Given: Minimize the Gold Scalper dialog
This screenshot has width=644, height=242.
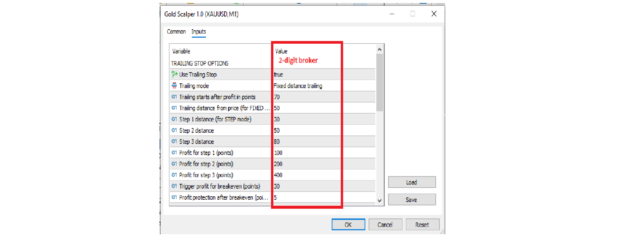Looking at the screenshot, I should [392, 14].
